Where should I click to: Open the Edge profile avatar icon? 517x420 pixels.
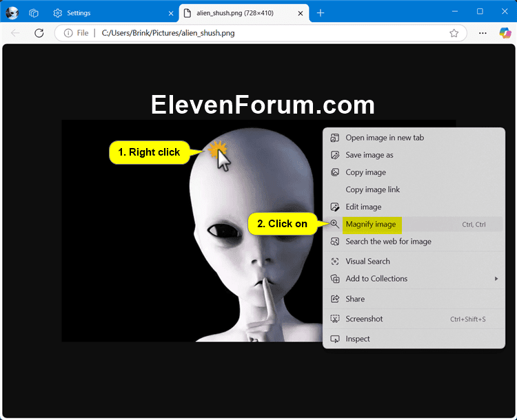12,13
